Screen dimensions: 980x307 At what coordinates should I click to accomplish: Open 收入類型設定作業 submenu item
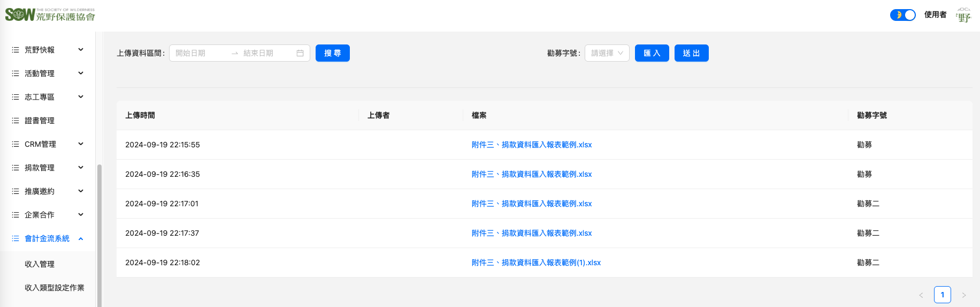coord(55,288)
